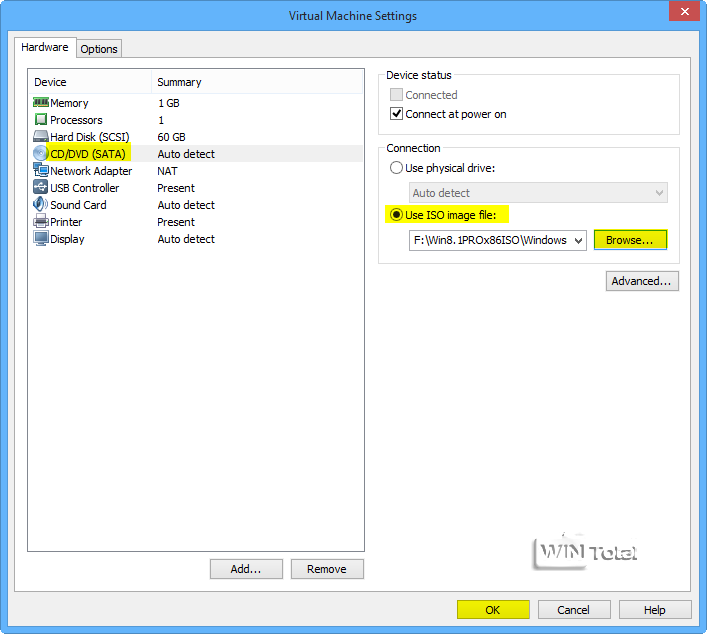Select the USB Controller label
The height and width of the screenshot is (634, 707).
84,188
